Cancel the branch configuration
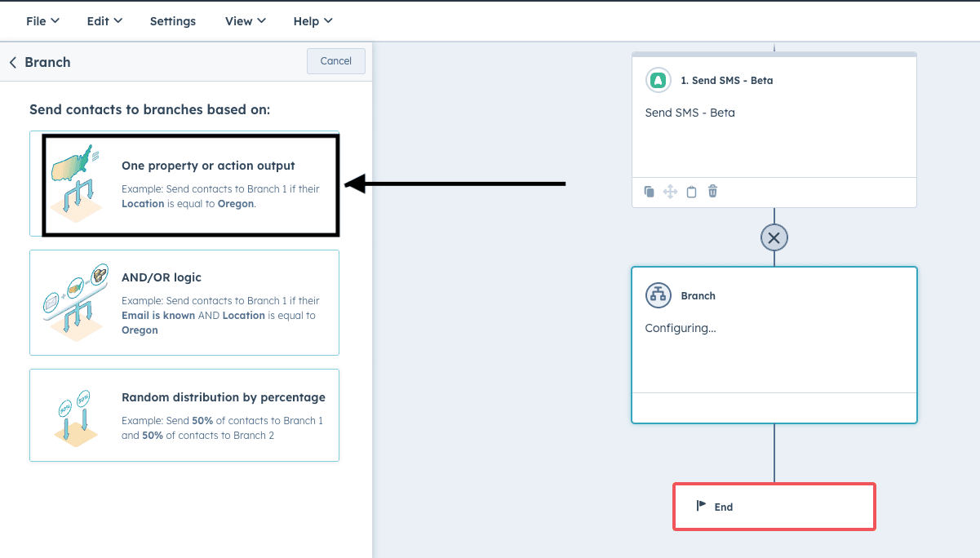 pos(335,61)
